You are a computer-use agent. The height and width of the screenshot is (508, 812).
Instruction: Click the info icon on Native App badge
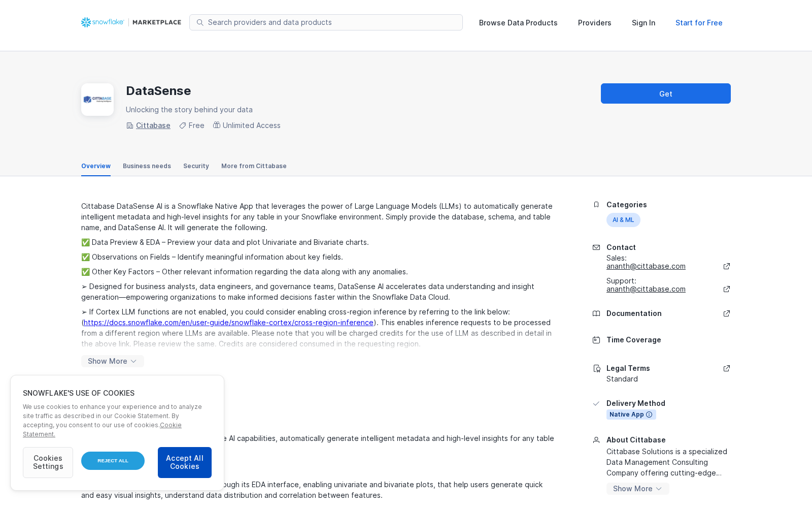pos(649,415)
